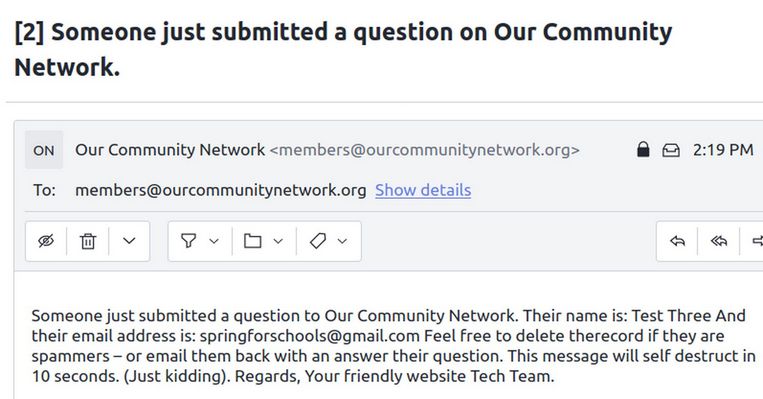Select the ON sender avatar
This screenshot has height=399, width=763.
tap(44, 150)
